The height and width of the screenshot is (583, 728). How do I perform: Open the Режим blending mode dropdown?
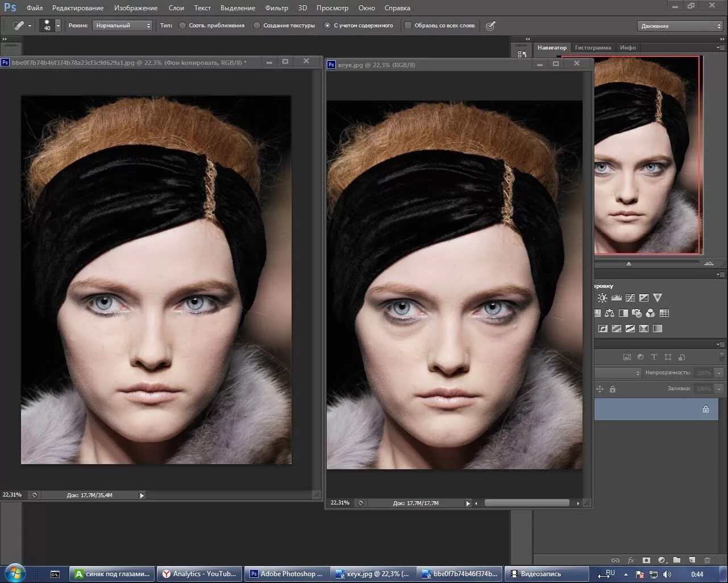123,26
